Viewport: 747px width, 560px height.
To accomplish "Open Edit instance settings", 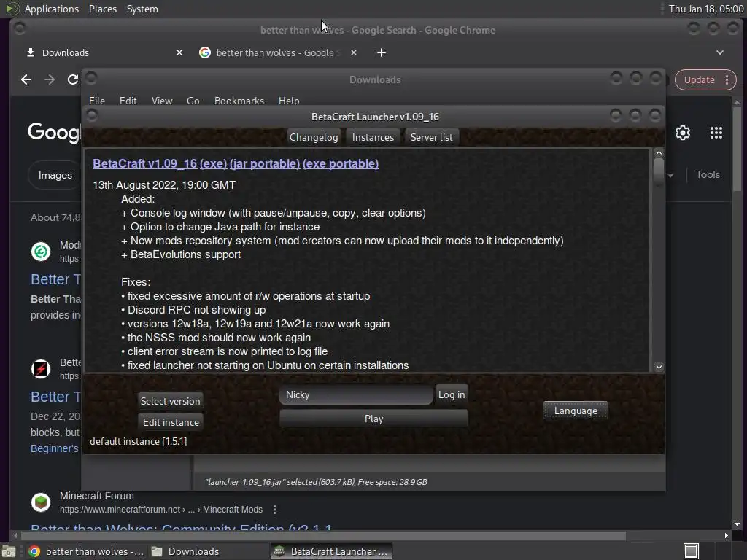I will click(x=171, y=422).
